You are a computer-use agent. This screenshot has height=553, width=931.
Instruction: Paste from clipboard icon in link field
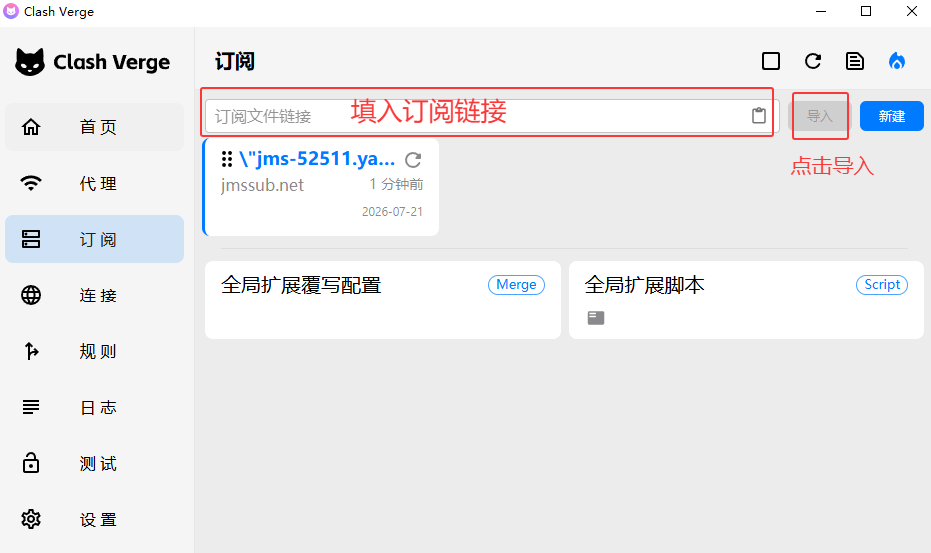tap(759, 116)
